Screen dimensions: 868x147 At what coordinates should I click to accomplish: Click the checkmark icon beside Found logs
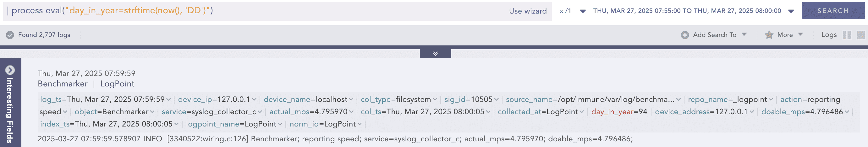tap(10, 35)
